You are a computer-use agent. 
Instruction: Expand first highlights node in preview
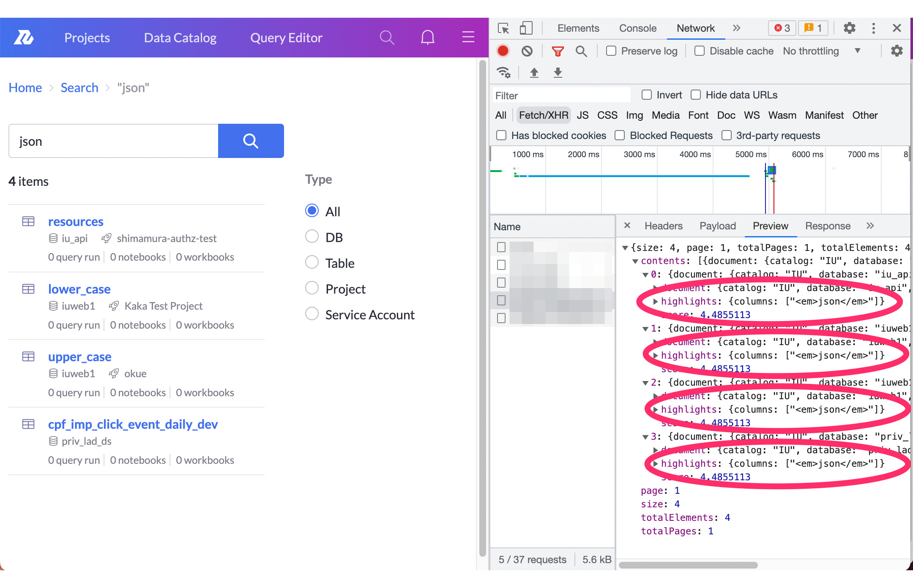tap(655, 301)
